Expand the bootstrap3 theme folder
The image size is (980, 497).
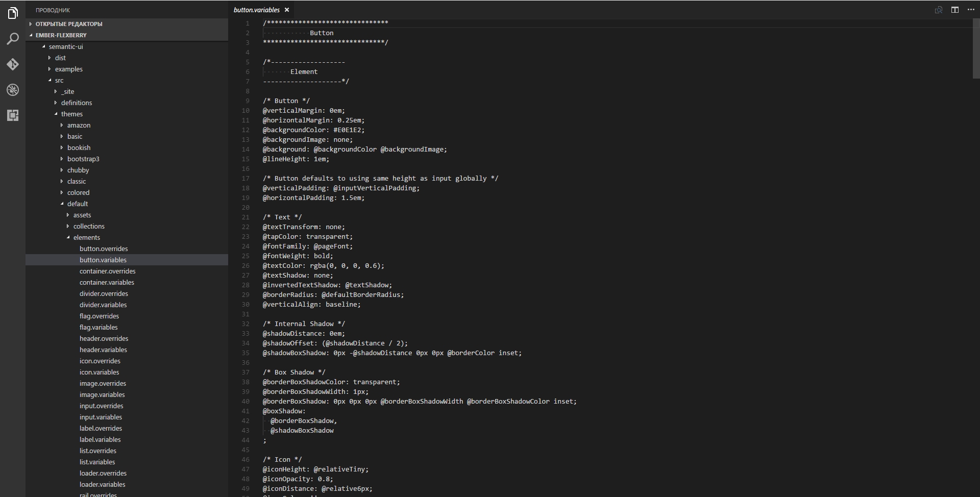click(83, 159)
